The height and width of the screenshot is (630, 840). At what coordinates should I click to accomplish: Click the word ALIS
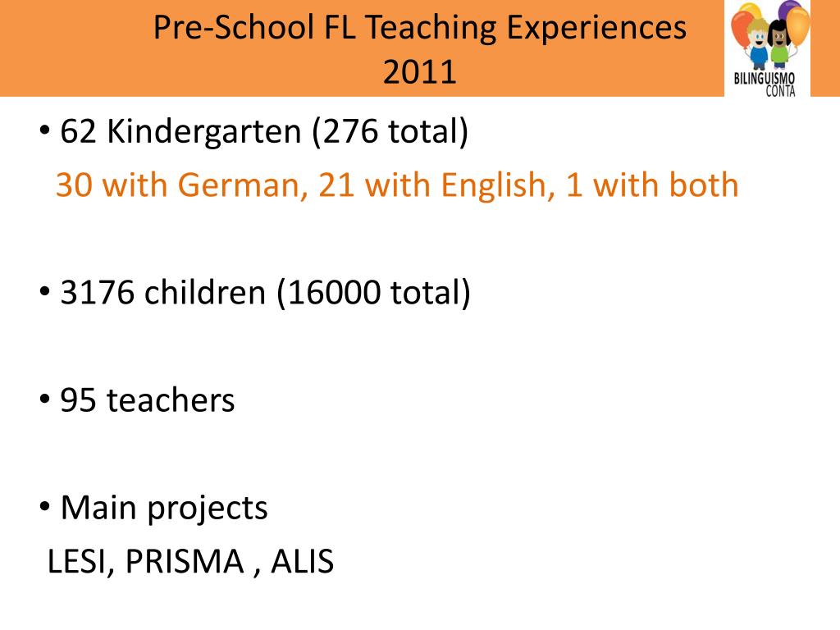coord(302,561)
